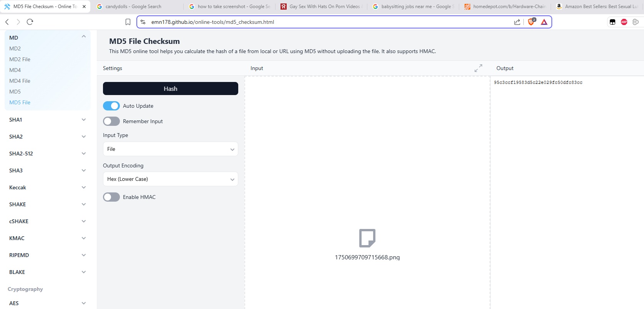This screenshot has width=644, height=309.
Task: Open MD4 tool in sidebar
Action: [x=15, y=70]
